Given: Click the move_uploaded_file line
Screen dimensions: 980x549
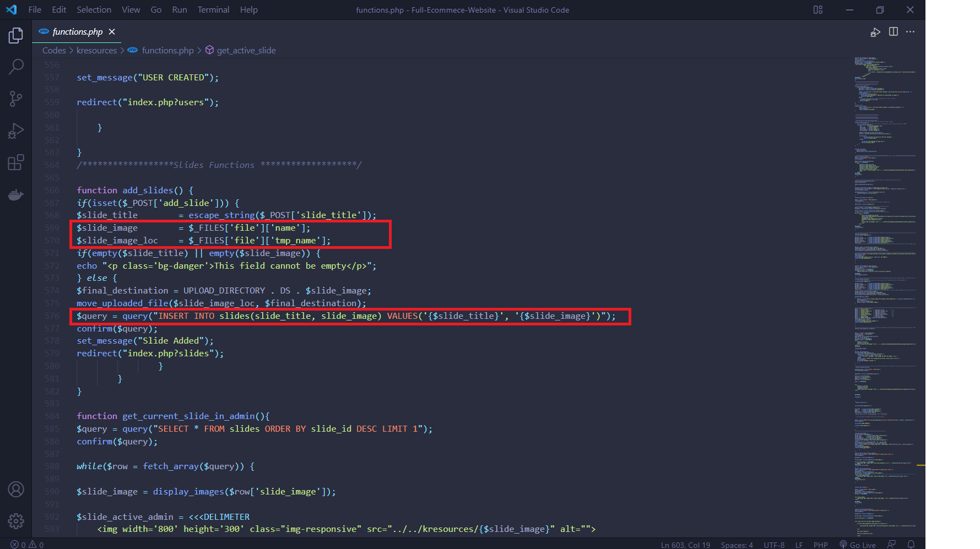Looking at the screenshot, I should (221, 303).
